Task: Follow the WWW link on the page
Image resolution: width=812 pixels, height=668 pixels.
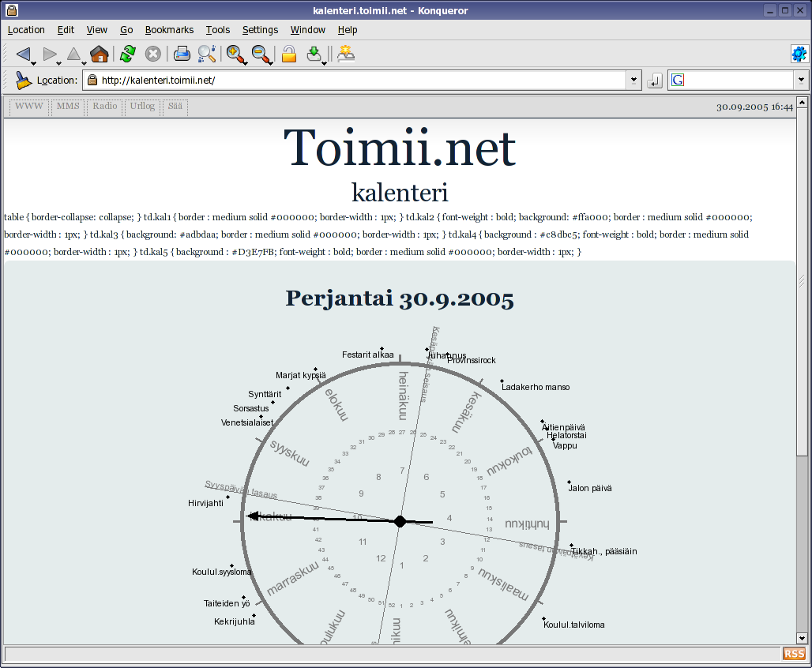Action: 29,106
